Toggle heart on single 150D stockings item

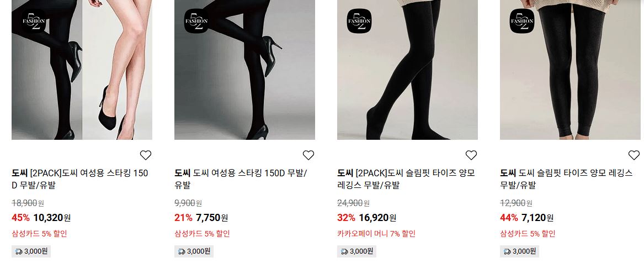(308, 155)
